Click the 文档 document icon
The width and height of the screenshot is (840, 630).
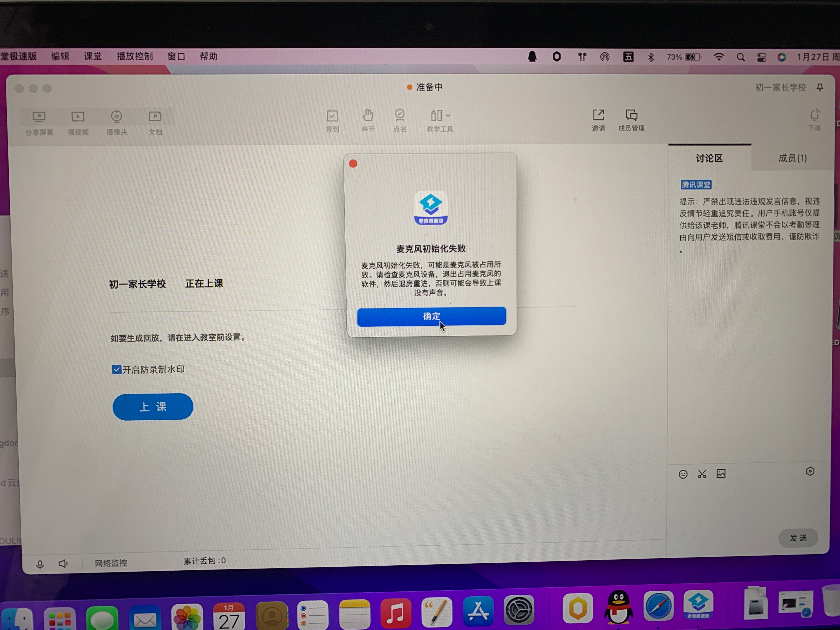[155, 117]
